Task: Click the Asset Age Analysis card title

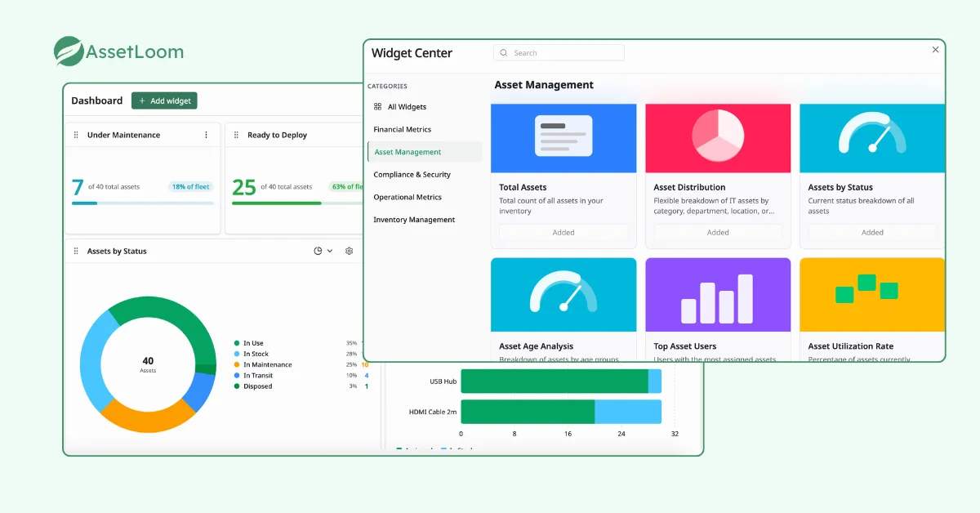Action: tap(536, 346)
